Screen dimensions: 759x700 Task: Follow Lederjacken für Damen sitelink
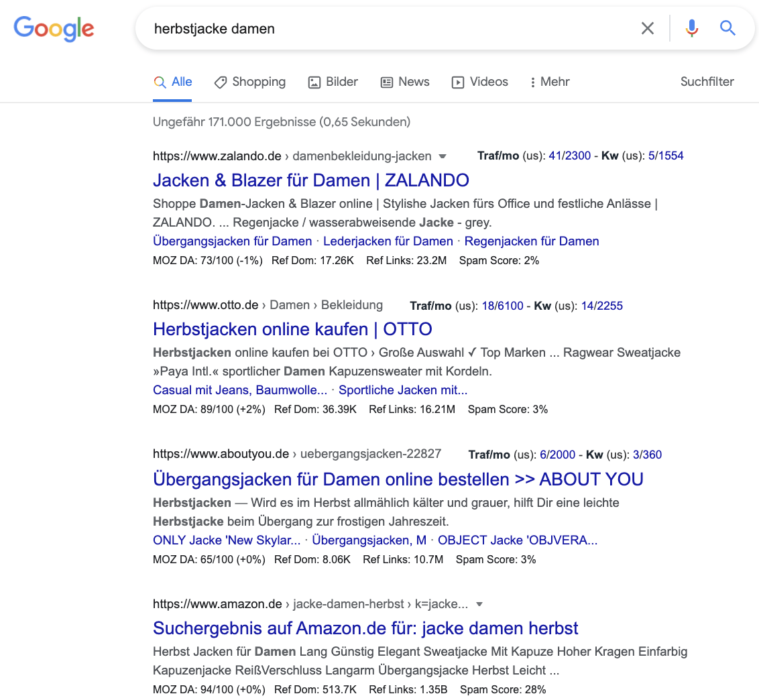(388, 241)
